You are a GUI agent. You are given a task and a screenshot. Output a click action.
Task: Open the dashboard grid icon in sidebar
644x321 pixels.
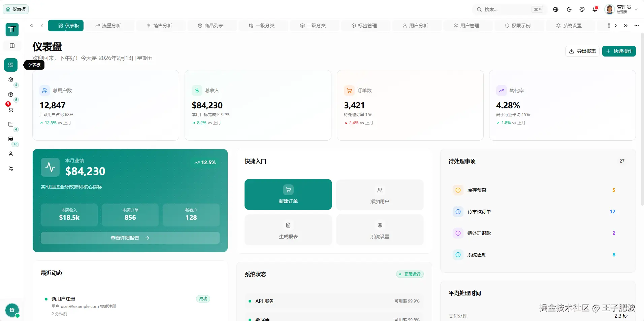pos(11,65)
